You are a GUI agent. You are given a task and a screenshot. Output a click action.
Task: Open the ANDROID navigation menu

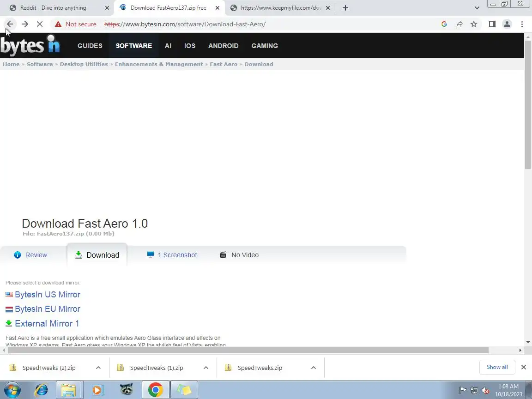pyautogui.click(x=223, y=46)
